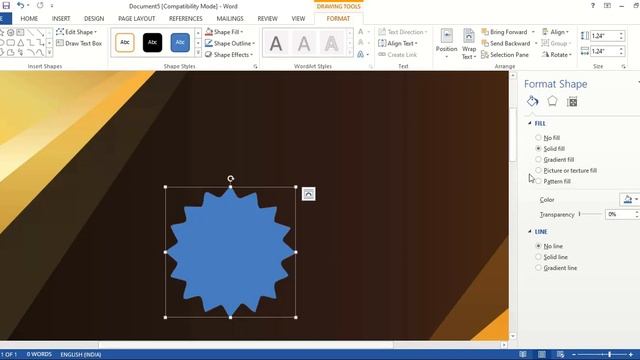Apply the white outlined Abc shape style
Image resolution: width=640 pixels, height=360 pixels.
(x=125, y=42)
